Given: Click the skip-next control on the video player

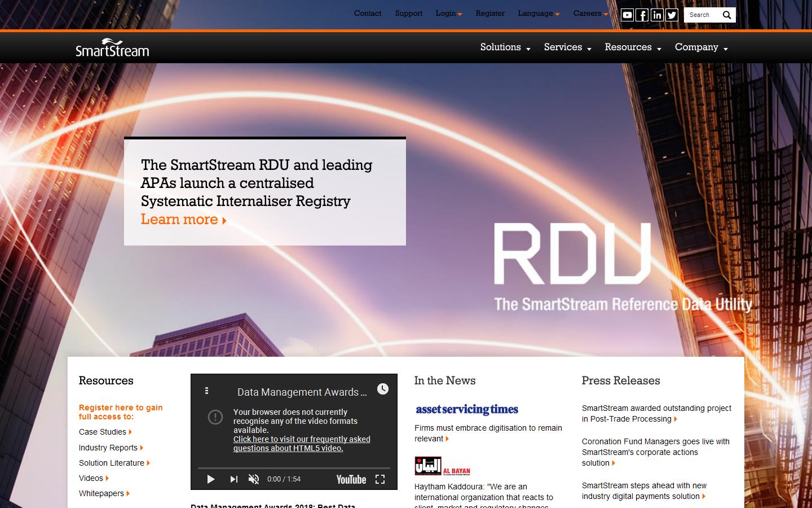Looking at the screenshot, I should tap(233, 479).
